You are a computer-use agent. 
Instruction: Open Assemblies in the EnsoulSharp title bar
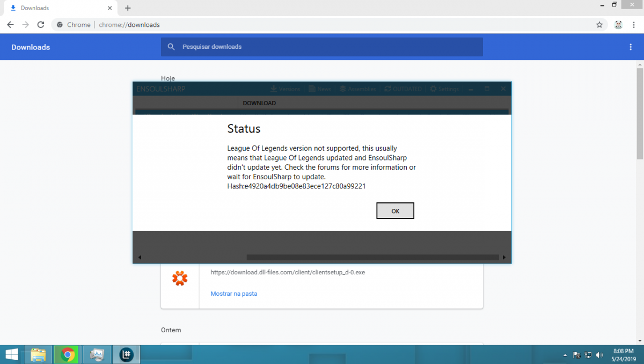click(x=357, y=89)
